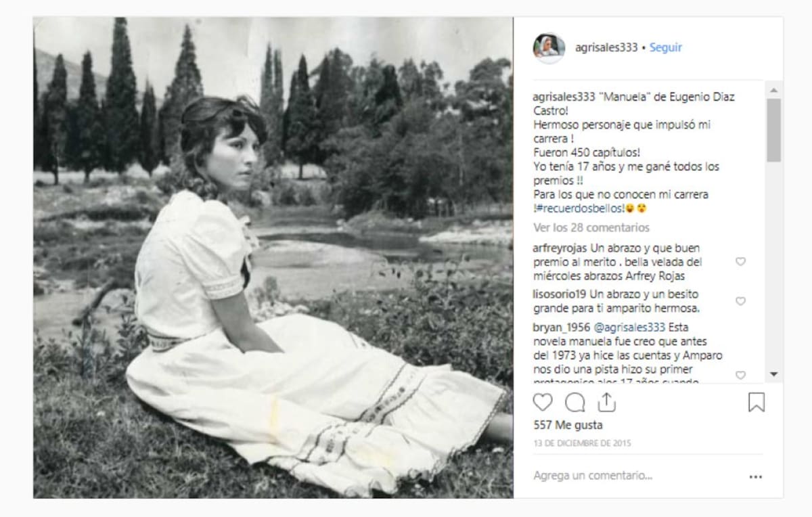Like the post with heart icon
Screen dimensions: 812x517
pyautogui.click(x=543, y=403)
